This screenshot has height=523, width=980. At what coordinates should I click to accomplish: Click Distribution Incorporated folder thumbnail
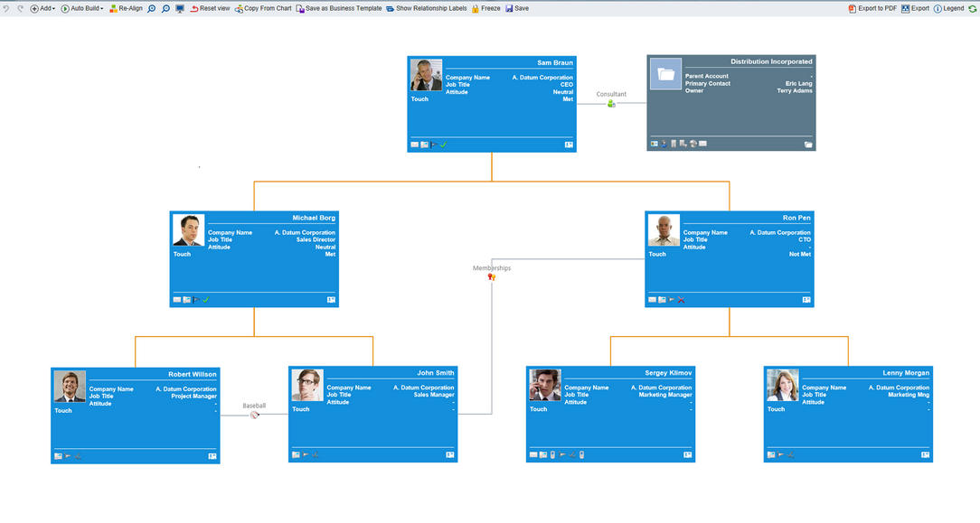click(x=666, y=74)
